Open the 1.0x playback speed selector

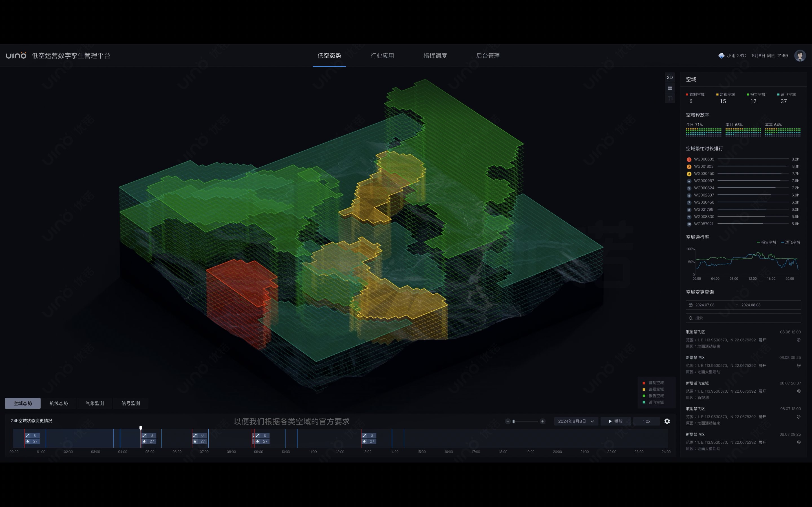tap(646, 421)
